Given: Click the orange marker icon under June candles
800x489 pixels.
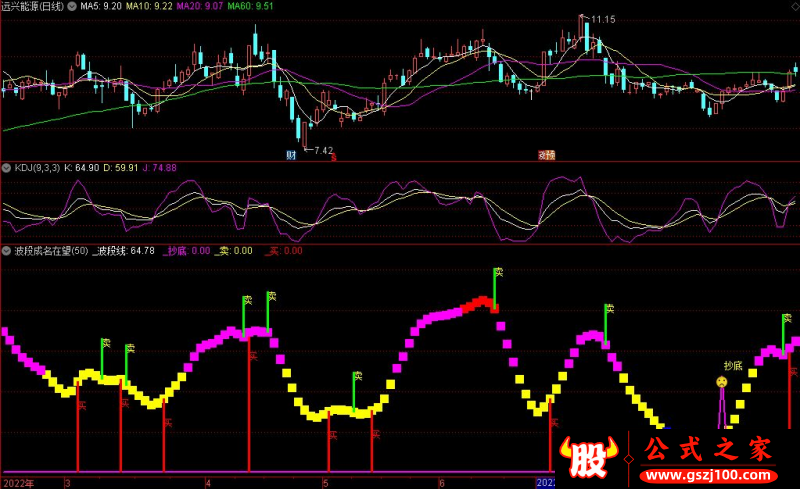Looking at the screenshot, I should point(546,155).
